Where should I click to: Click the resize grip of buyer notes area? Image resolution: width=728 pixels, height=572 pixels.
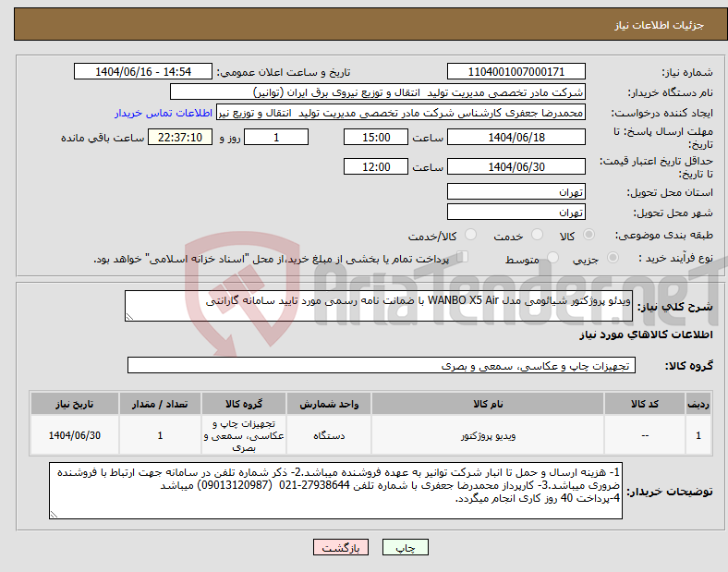tap(54, 515)
